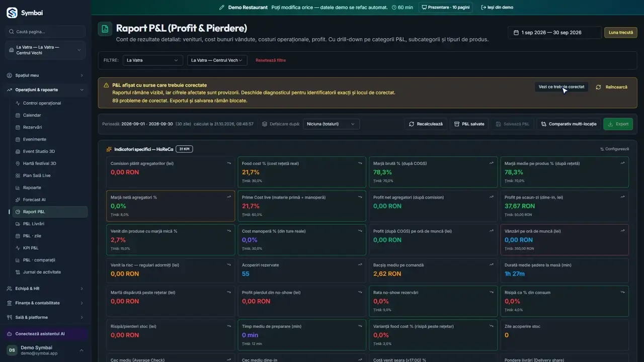Click the trend arrow on Cost manoperă % card
This screenshot has width=644, height=362.
tap(360, 231)
